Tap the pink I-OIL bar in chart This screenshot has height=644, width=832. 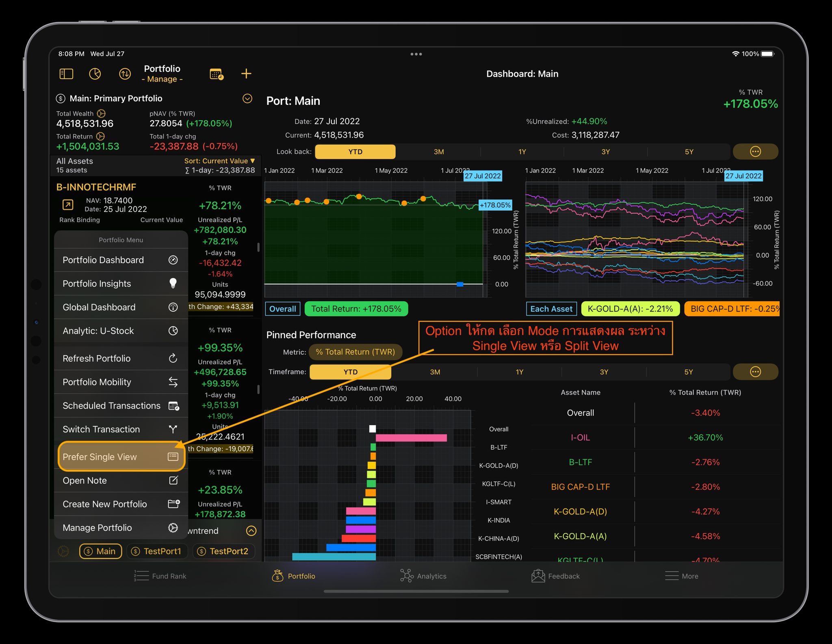pos(411,438)
